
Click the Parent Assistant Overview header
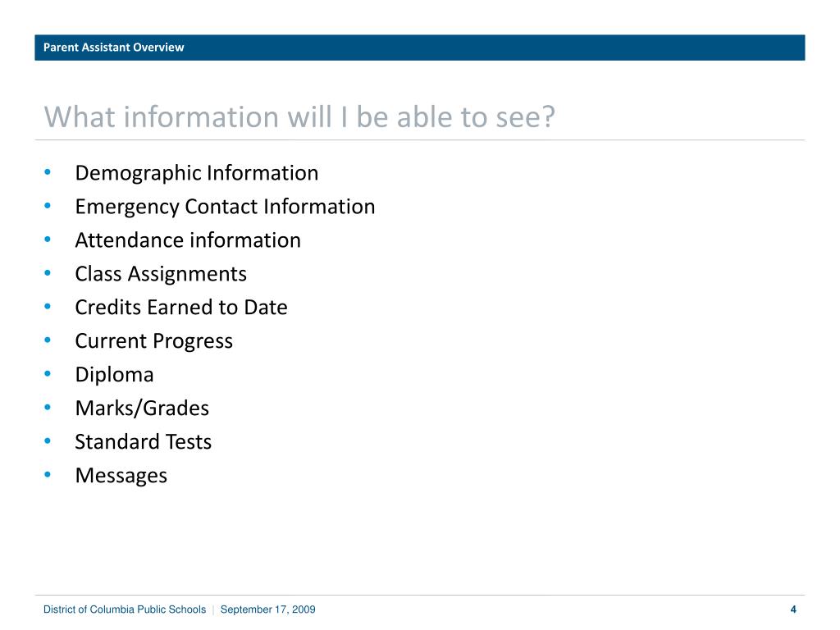tap(113, 47)
